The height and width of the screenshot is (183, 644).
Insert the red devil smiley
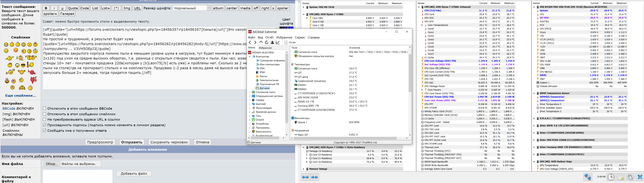(33, 80)
